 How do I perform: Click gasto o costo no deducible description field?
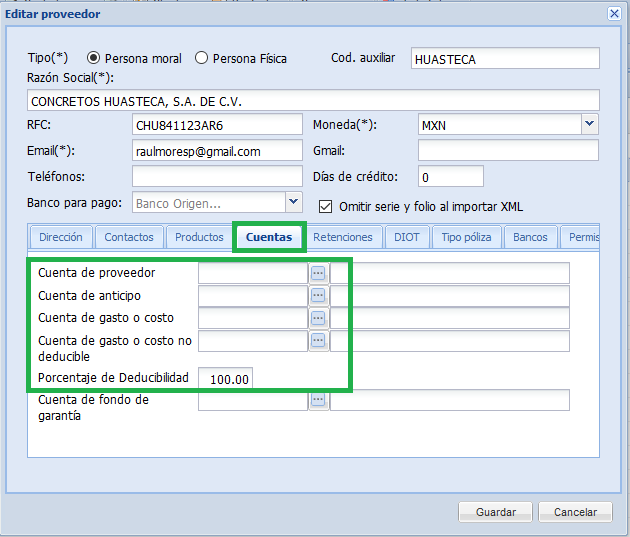point(450,341)
